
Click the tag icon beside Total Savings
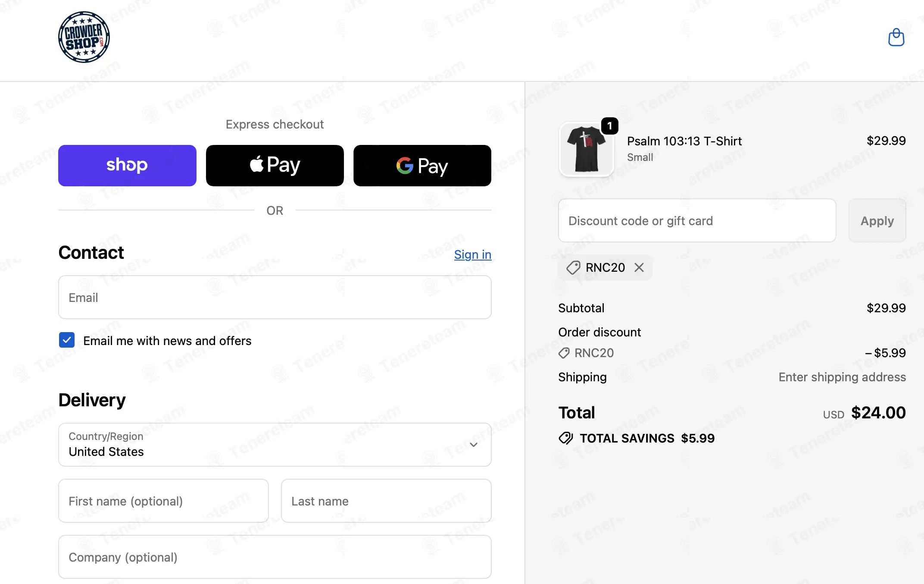click(566, 438)
